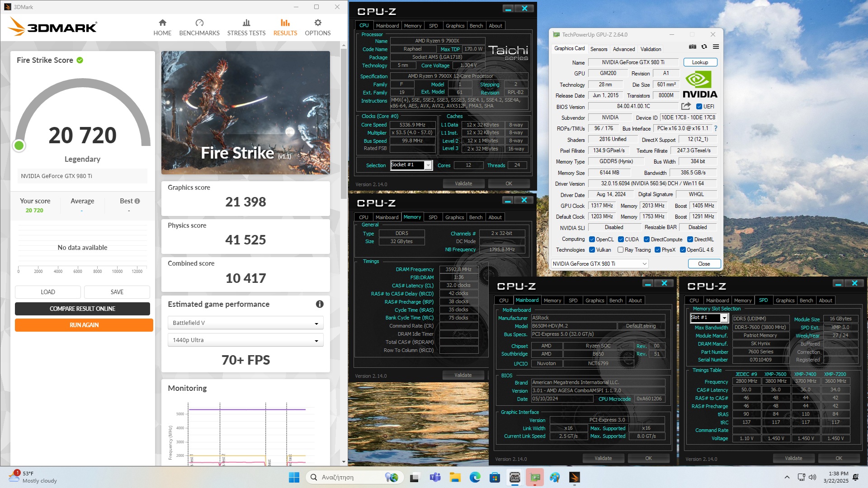Click GPU-Z taskbar icon
Image resolution: width=868 pixels, height=488 pixels.
pyautogui.click(x=535, y=477)
